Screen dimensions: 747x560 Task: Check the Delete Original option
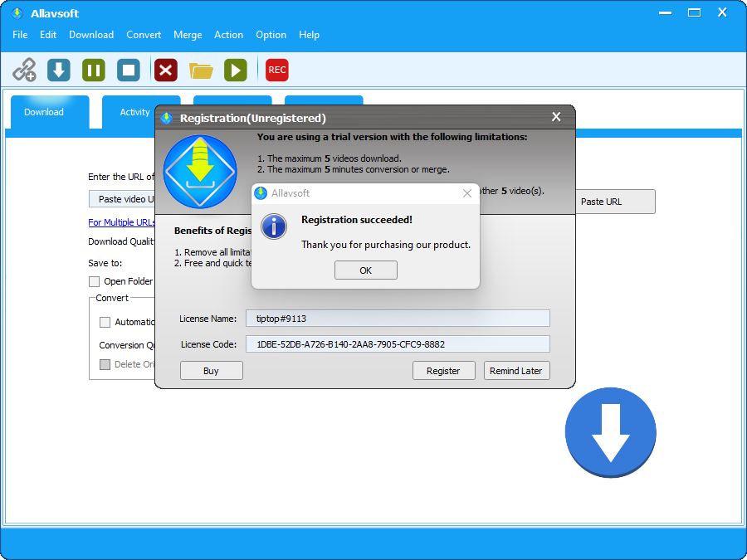coord(105,364)
